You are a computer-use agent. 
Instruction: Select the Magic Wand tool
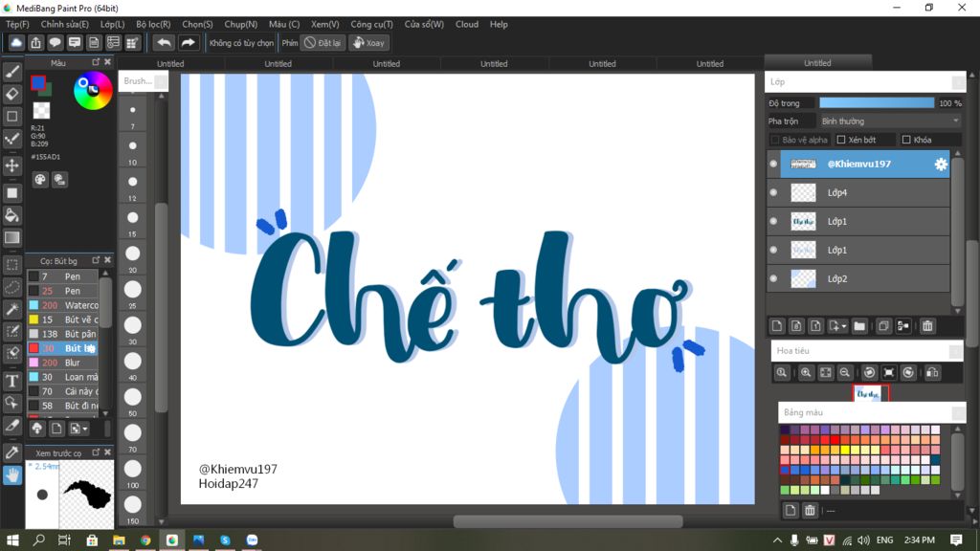11,309
